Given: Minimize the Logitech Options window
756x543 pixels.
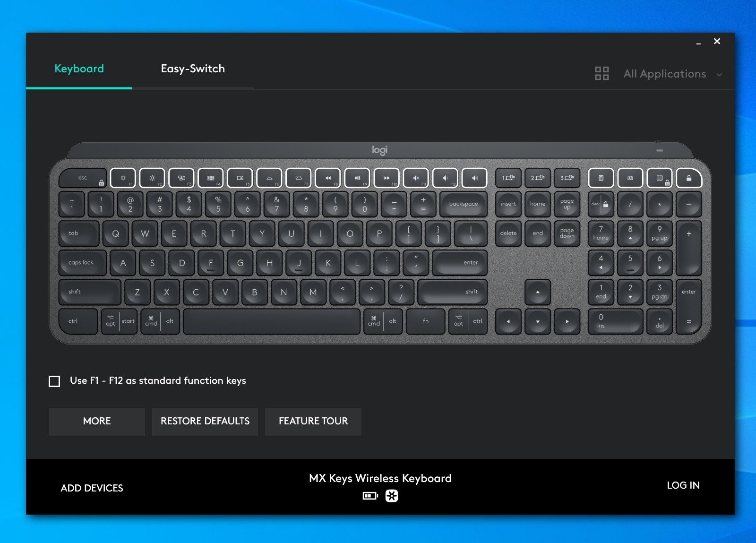Looking at the screenshot, I should [698, 43].
